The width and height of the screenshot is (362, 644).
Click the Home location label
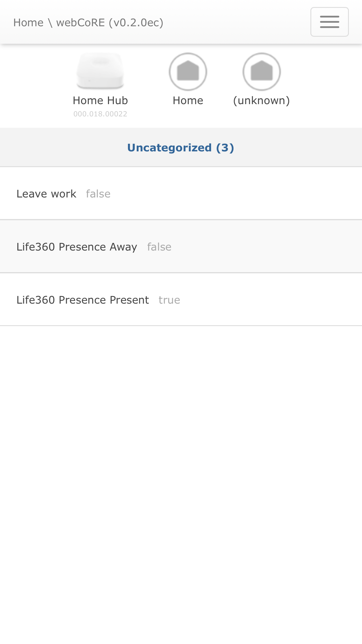188,100
